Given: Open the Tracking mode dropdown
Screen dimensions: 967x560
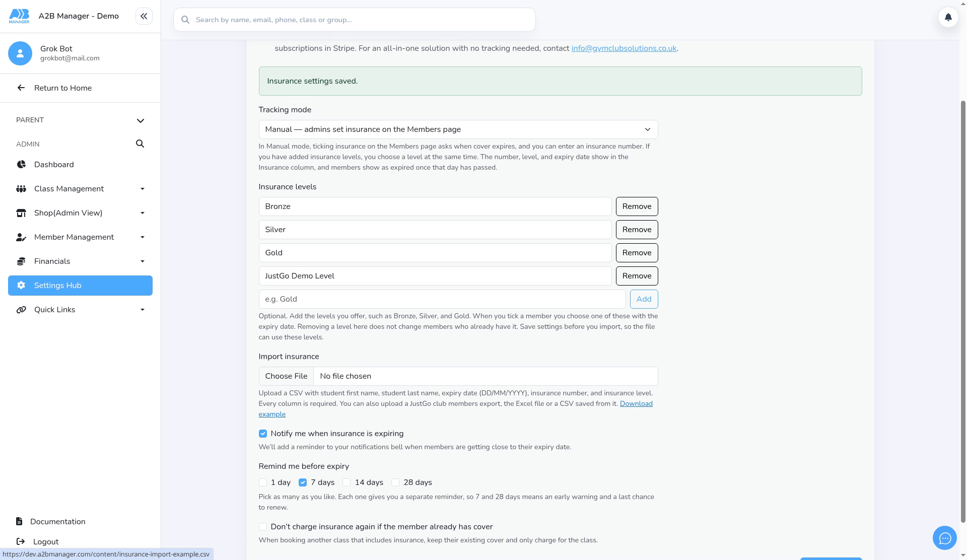Looking at the screenshot, I should tap(458, 129).
